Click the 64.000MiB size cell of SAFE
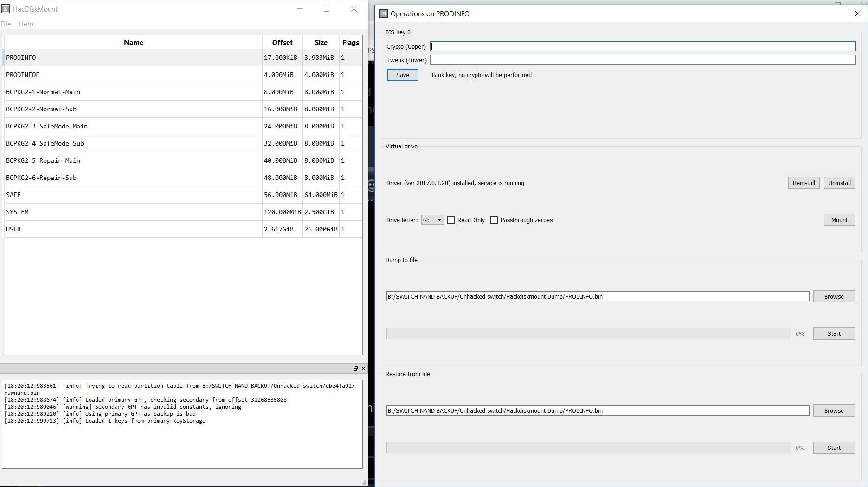868x487 pixels. [x=321, y=195]
